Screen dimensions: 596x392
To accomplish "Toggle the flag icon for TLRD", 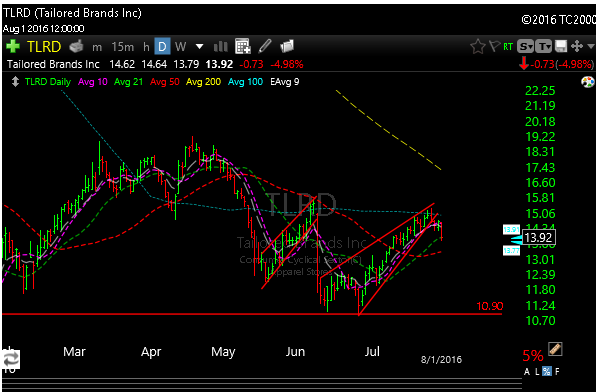I will (494, 46).
